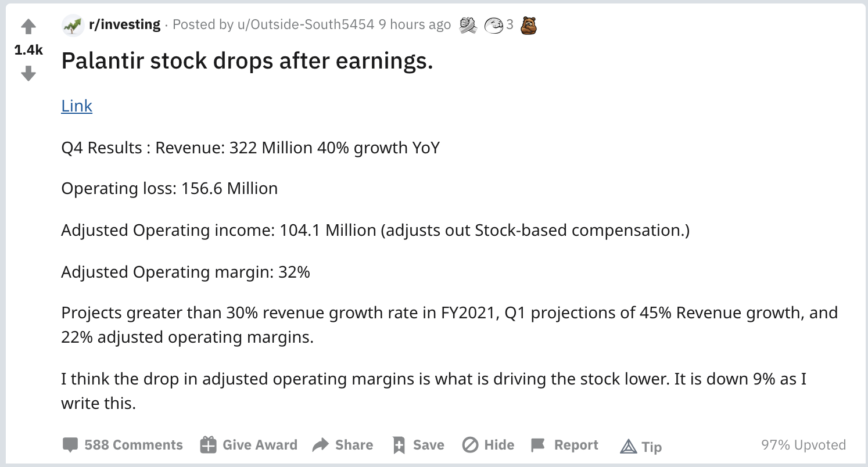This screenshot has height=467, width=868.
Task: Open the r/investing subreddit link
Action: point(124,24)
